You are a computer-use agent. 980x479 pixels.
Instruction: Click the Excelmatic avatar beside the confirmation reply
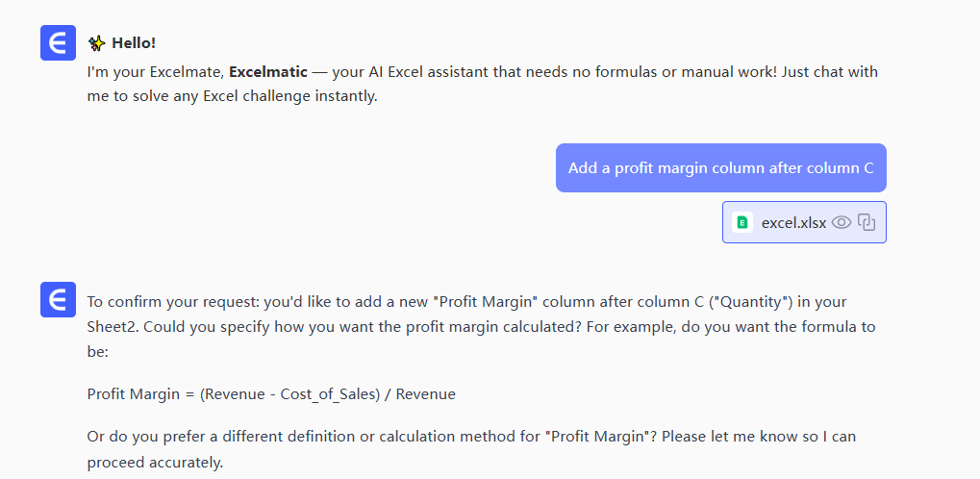click(58, 299)
